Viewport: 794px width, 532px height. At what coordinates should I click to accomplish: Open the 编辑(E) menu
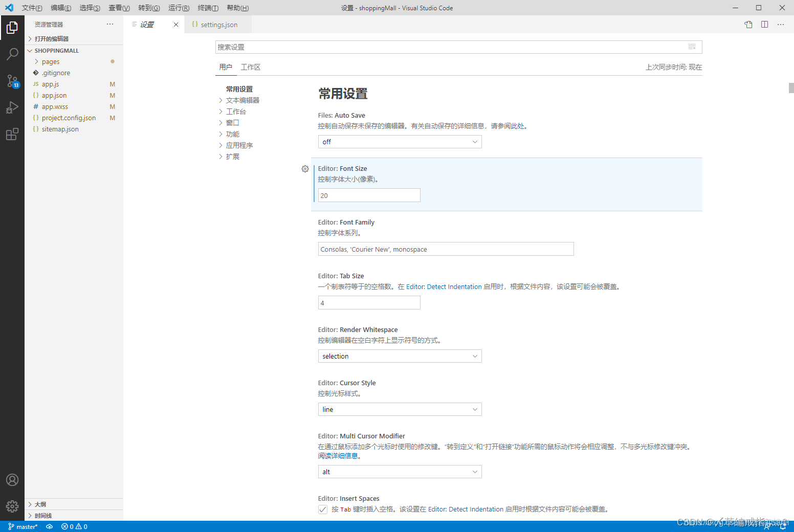(61, 8)
